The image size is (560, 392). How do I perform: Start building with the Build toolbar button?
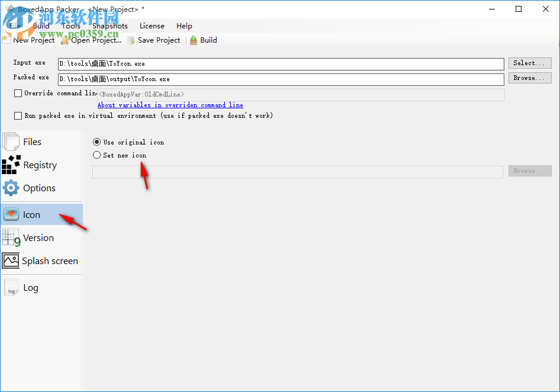(x=203, y=40)
